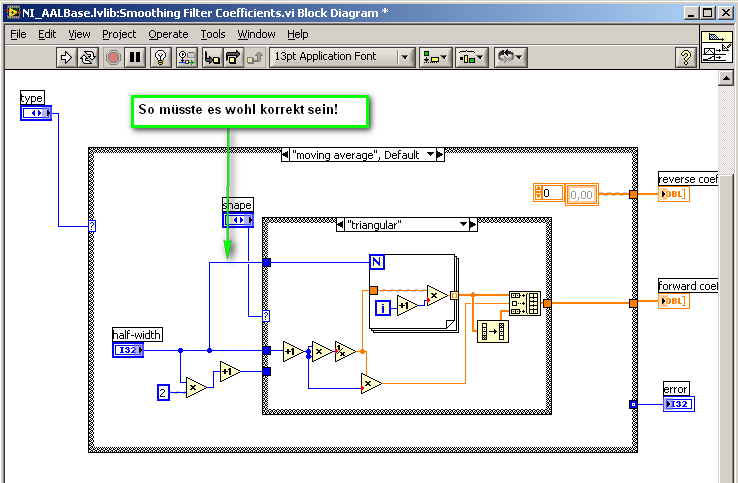
Task: Open the Operate menu
Action: tap(168, 34)
